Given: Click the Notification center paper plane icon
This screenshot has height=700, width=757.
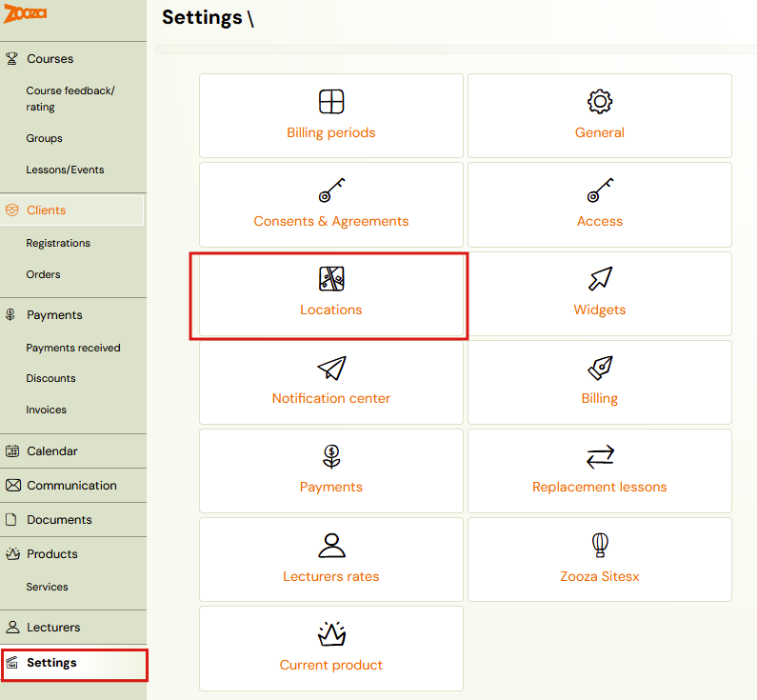Looking at the screenshot, I should [331, 368].
